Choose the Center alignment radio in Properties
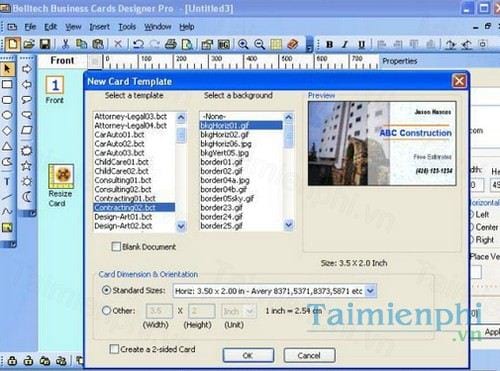500x371 pixels. [472, 227]
